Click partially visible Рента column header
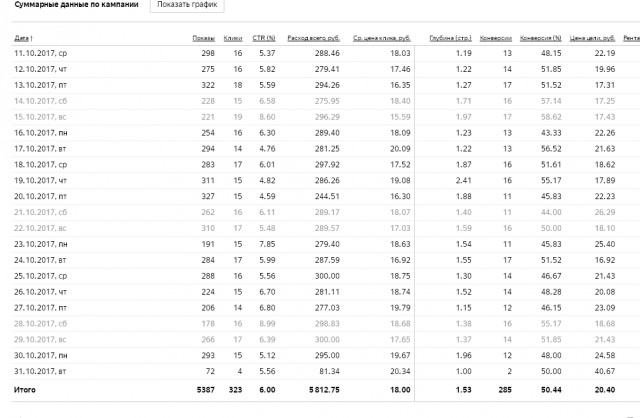This screenshot has width=640, height=418. point(631,38)
